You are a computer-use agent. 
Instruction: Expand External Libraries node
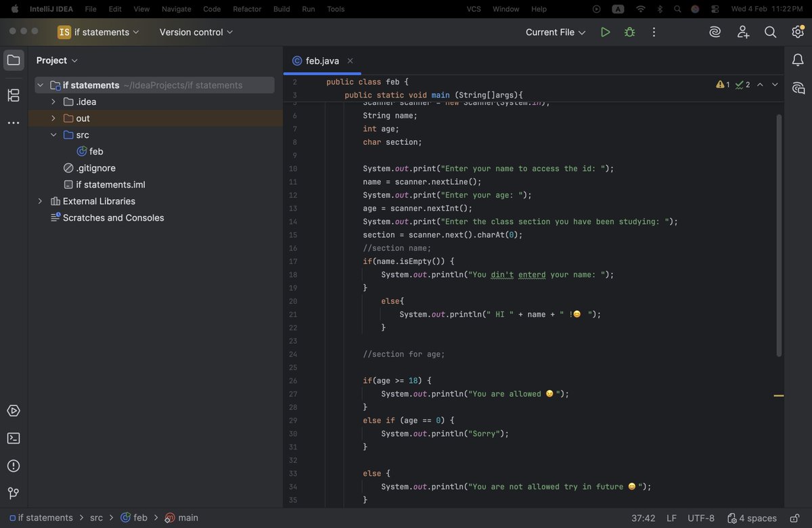pos(40,201)
